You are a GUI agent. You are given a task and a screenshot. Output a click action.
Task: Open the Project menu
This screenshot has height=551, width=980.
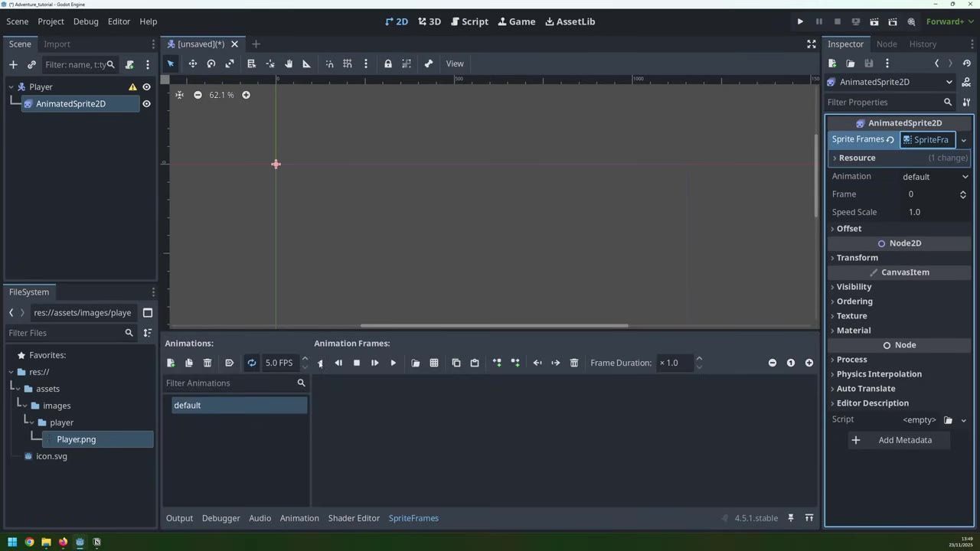51,21
